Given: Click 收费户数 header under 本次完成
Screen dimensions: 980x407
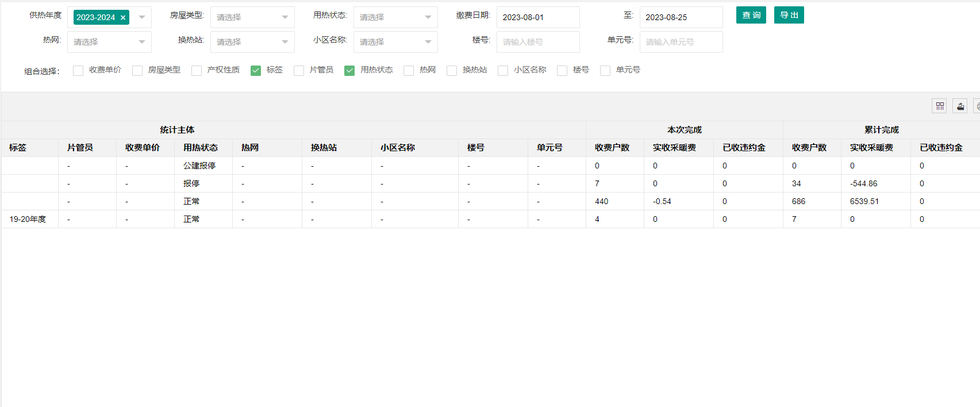Looking at the screenshot, I should [x=615, y=148].
